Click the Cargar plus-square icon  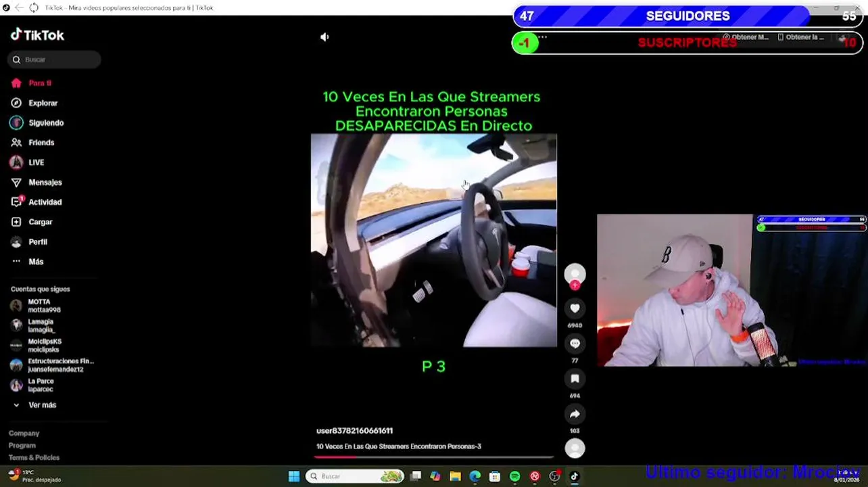[16, 222]
